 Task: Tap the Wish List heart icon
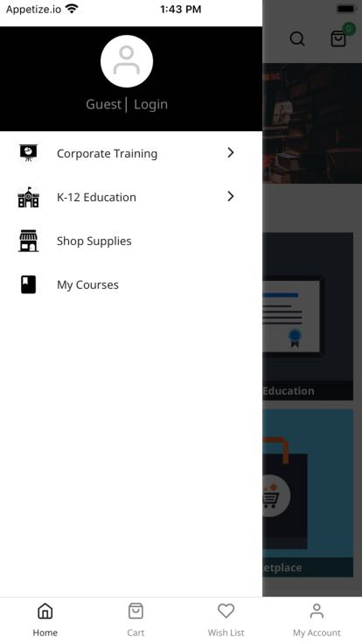[x=226, y=611]
